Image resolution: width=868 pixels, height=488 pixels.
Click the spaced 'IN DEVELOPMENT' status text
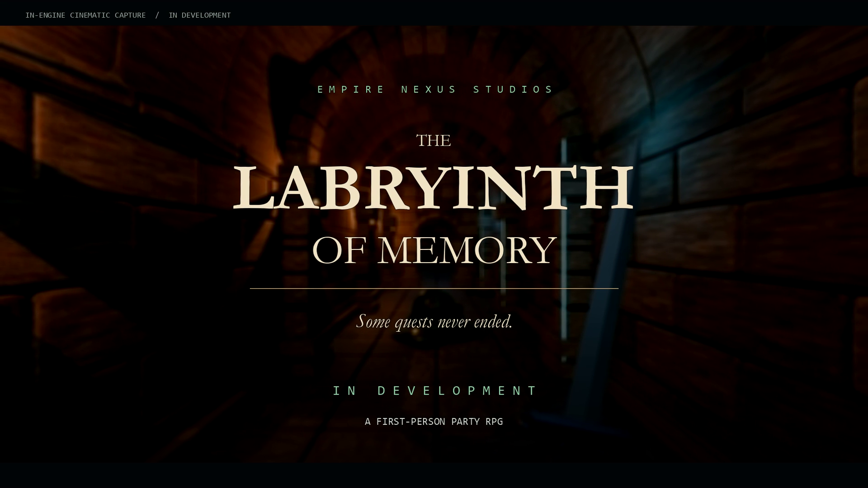point(435,391)
